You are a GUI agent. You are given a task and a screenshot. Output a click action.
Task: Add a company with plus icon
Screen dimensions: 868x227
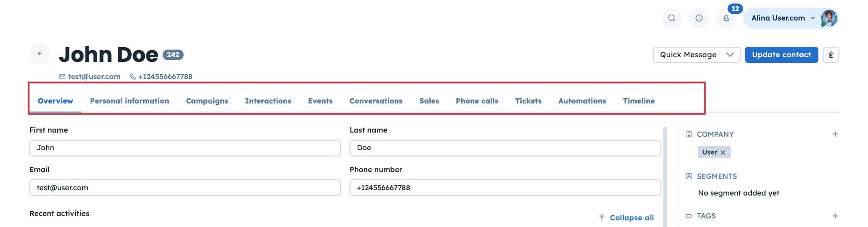click(x=835, y=134)
